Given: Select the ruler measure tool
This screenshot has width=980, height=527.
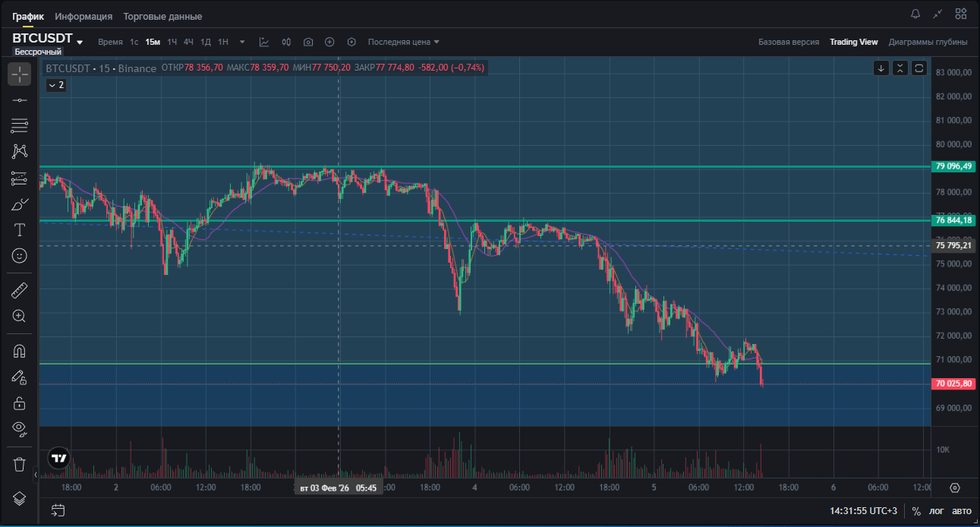Looking at the screenshot, I should click(x=20, y=290).
